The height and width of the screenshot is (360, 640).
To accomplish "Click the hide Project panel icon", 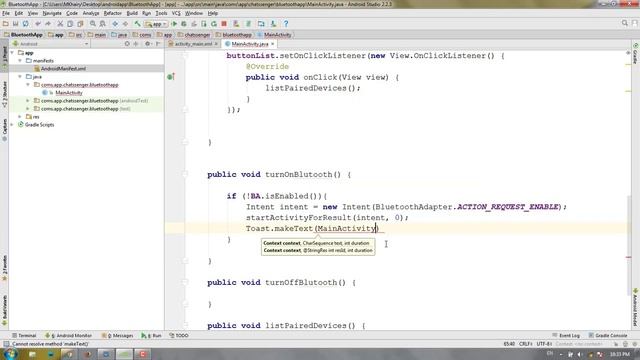I will tap(158, 44).
